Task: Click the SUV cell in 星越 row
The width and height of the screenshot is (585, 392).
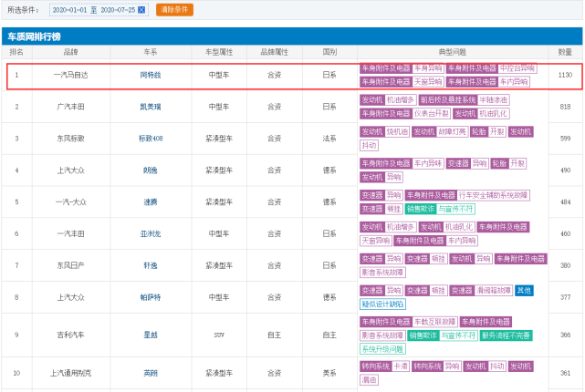Action: [x=219, y=335]
